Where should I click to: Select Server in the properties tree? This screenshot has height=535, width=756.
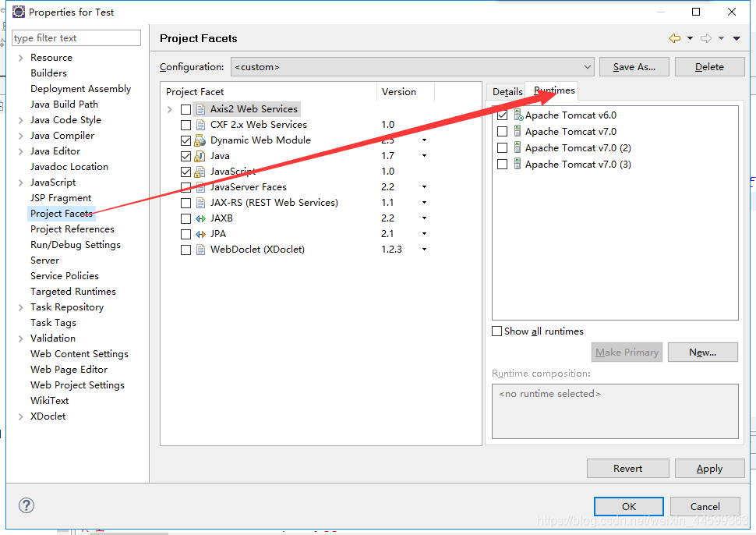click(x=45, y=260)
